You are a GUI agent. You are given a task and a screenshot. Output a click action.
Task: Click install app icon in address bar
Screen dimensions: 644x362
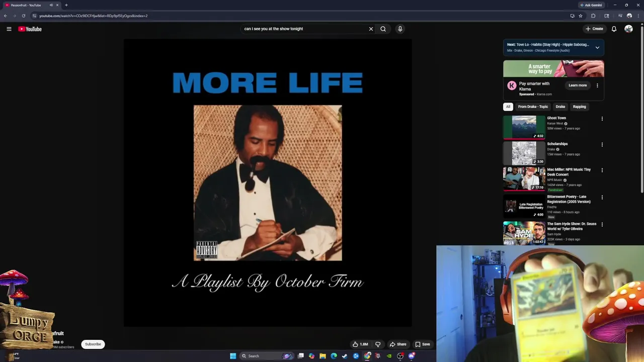tap(572, 16)
